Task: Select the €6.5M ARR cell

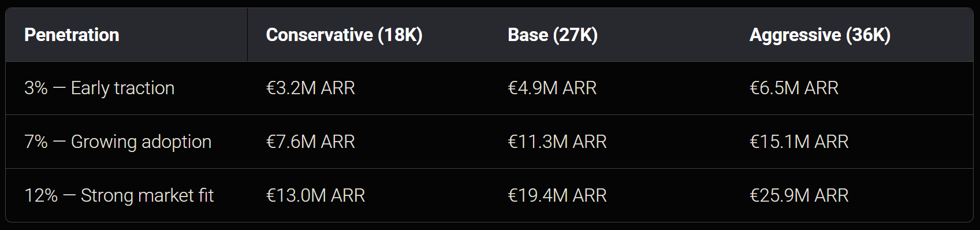Action: click(794, 88)
